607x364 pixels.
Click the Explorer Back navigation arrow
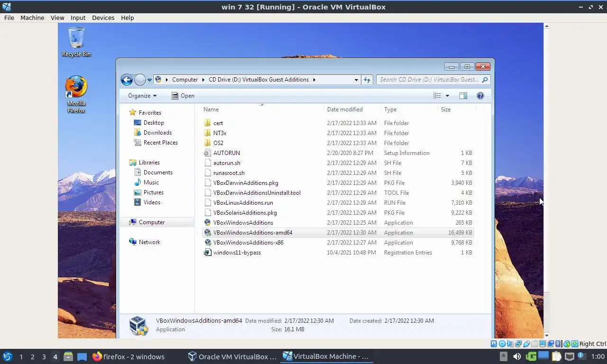click(x=127, y=80)
